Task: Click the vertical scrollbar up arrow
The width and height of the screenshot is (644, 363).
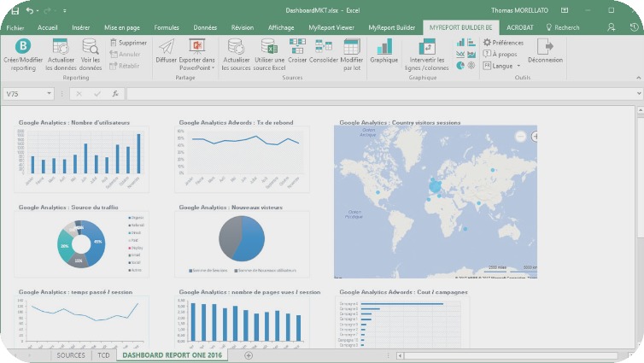Action: [640, 110]
